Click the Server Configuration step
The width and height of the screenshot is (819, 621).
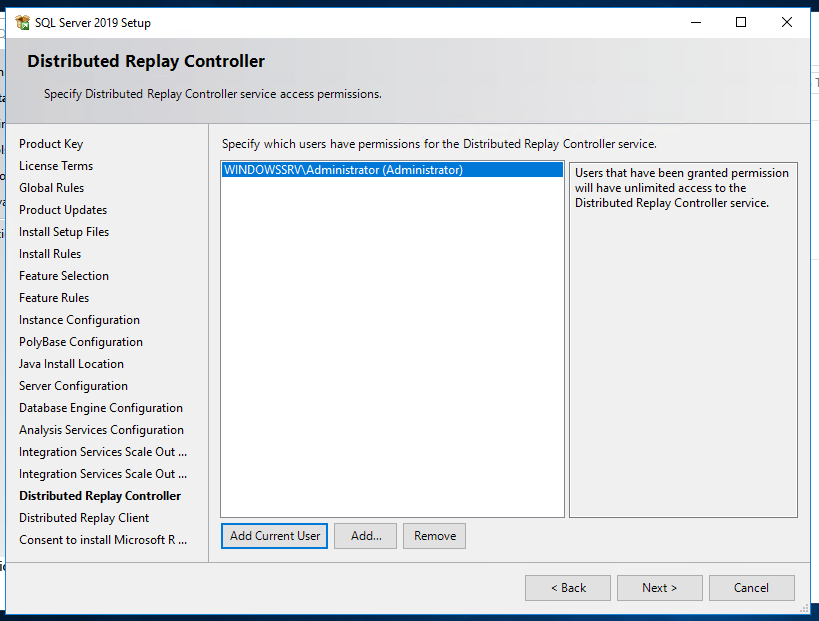[73, 385]
